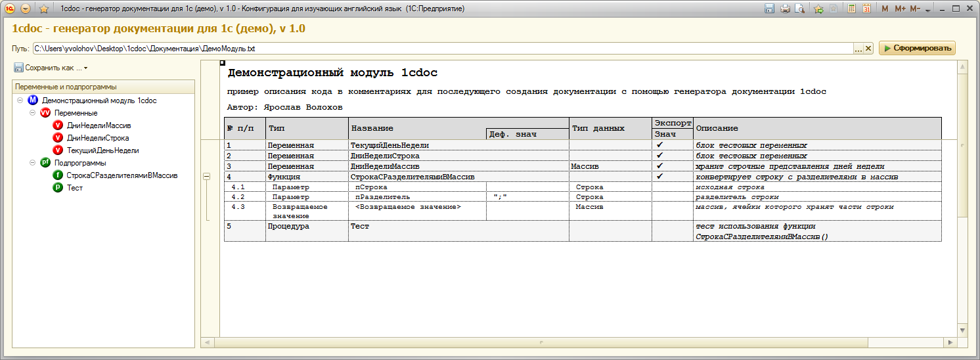980x360 pixels.
Task: Click the Название column header
Action: (417, 129)
